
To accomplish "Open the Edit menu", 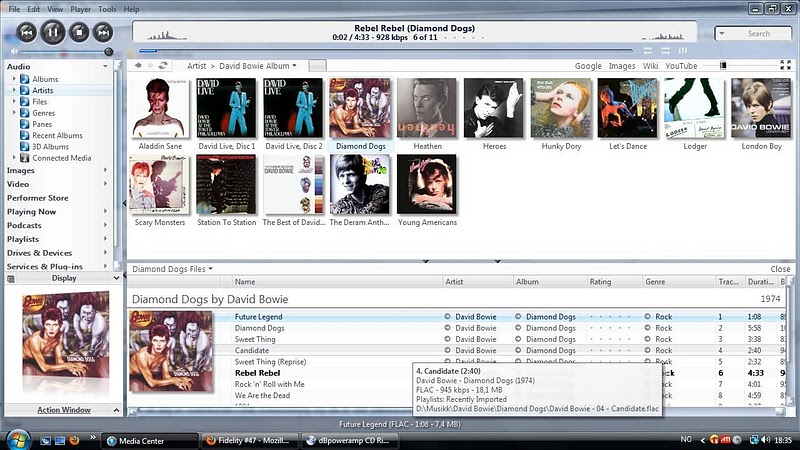I will 34,9.
